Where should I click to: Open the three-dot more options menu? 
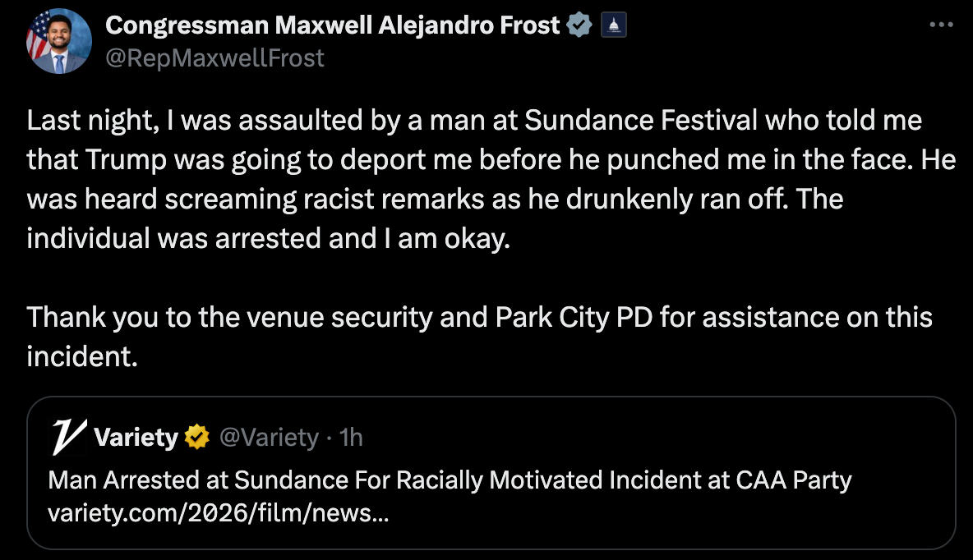[940, 25]
